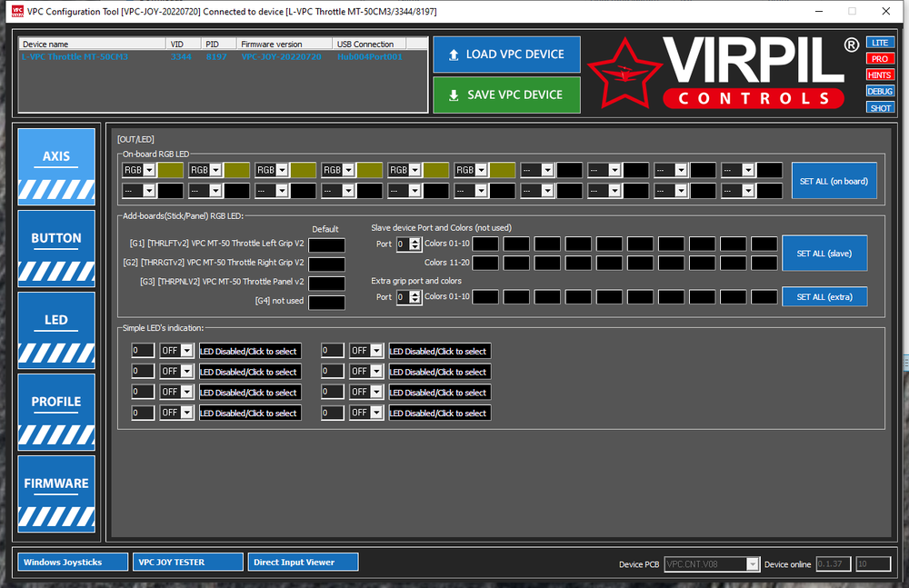The width and height of the screenshot is (909, 588).
Task: Click third left LED Disabled/Click to select box
Action: click(250, 393)
